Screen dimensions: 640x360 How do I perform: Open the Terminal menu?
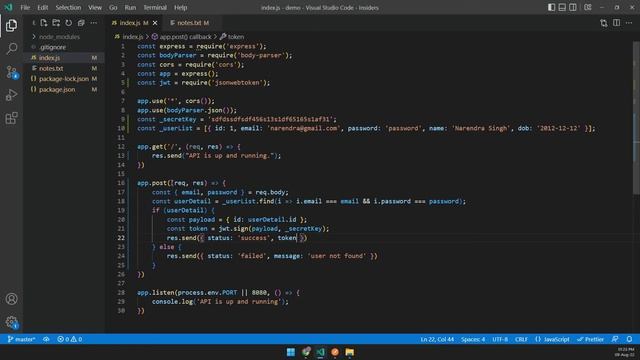click(x=155, y=7)
